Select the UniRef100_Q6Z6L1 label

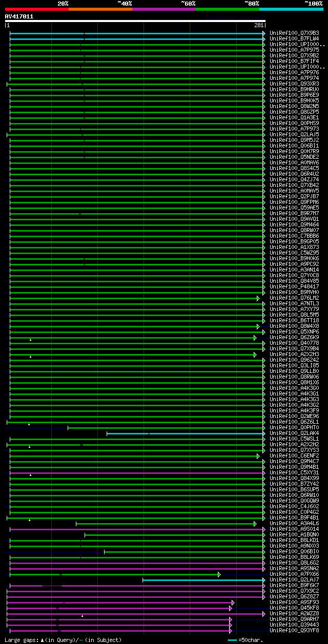coord(294,422)
